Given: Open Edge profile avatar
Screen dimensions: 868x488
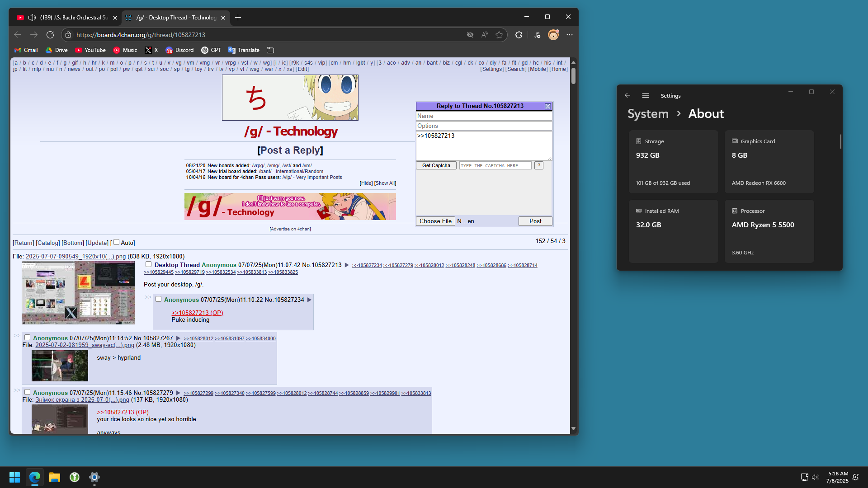Looking at the screenshot, I should (x=553, y=35).
